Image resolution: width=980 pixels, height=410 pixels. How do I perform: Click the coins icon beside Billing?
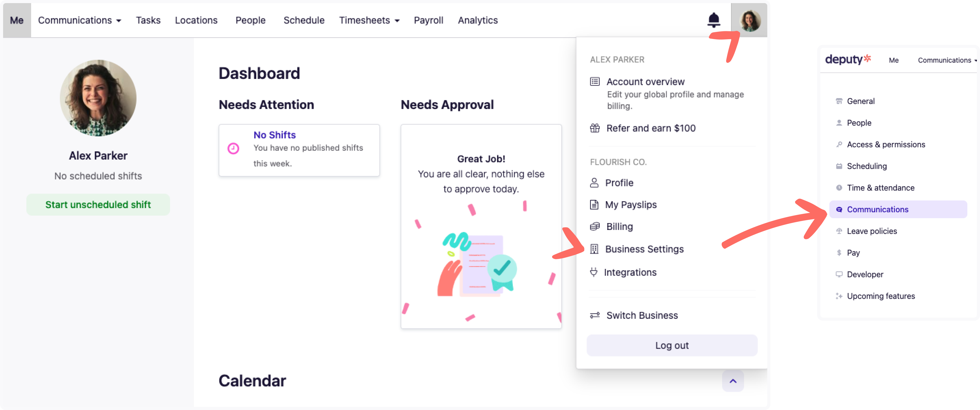click(595, 227)
